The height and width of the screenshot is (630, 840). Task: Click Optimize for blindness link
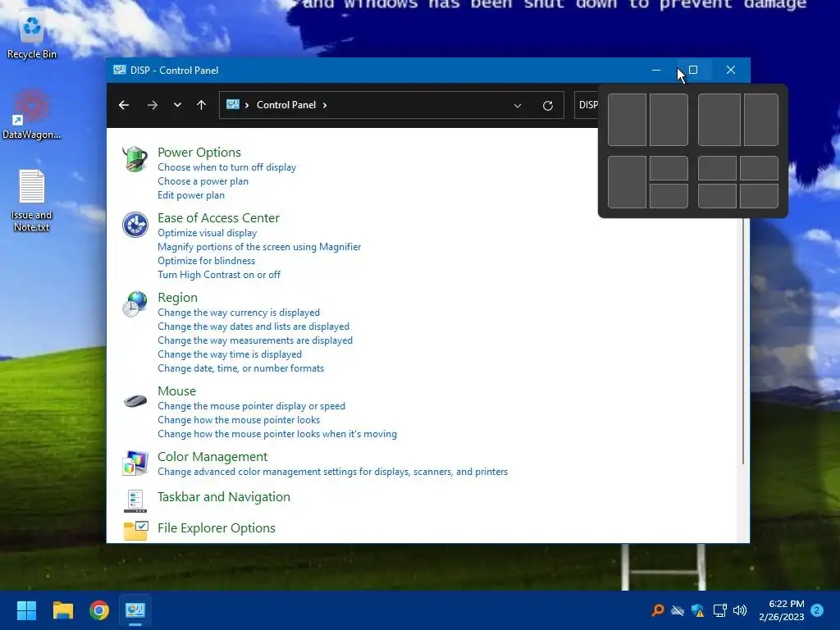tap(206, 261)
